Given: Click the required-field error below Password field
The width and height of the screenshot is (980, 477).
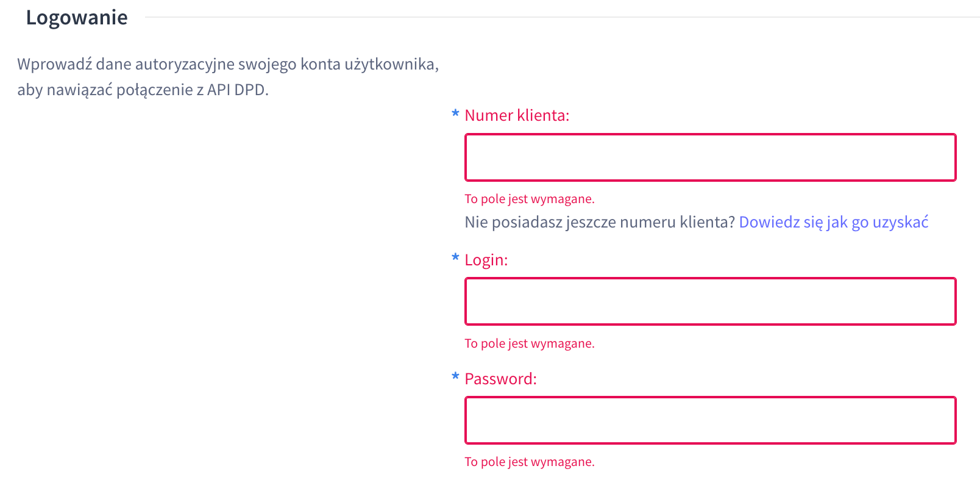Looking at the screenshot, I should pos(529,462).
